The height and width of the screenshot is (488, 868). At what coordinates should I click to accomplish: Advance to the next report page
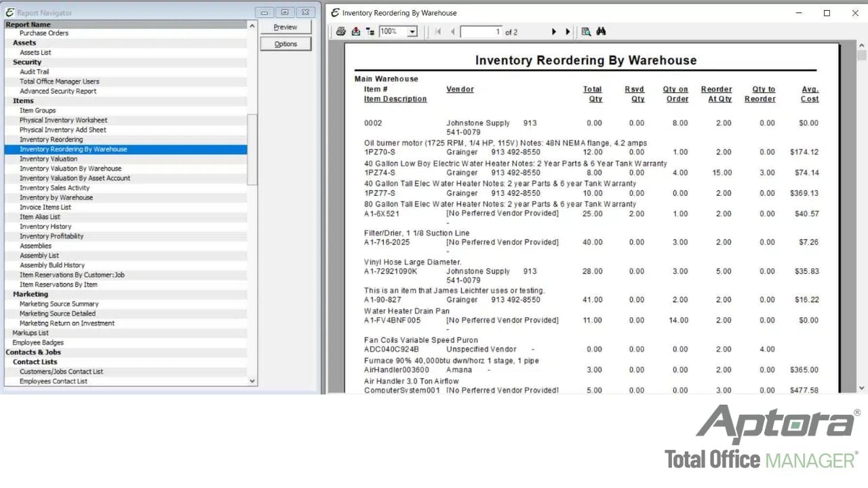click(554, 32)
